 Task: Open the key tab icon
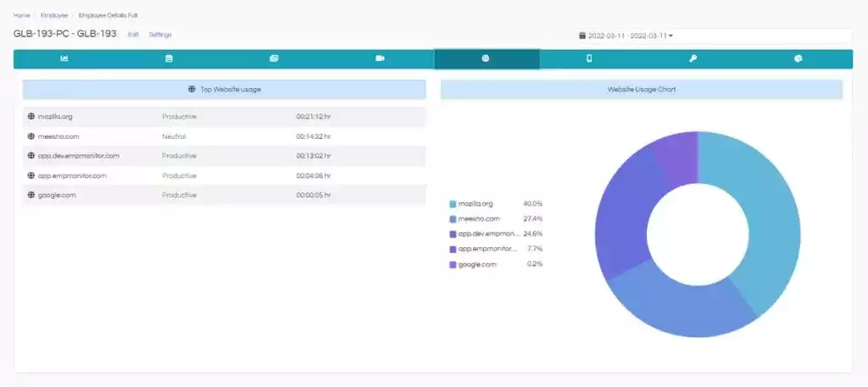pyautogui.click(x=693, y=58)
